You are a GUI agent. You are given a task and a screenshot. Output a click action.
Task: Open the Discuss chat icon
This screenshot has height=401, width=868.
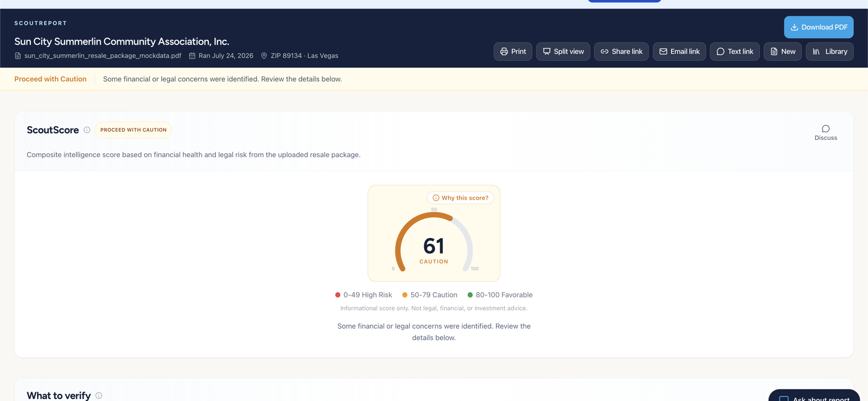click(826, 133)
